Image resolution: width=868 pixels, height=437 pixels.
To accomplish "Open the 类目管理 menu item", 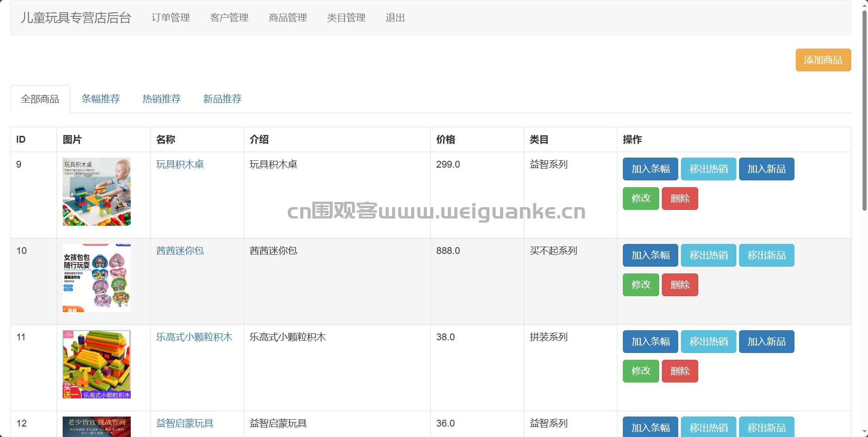I will (346, 18).
